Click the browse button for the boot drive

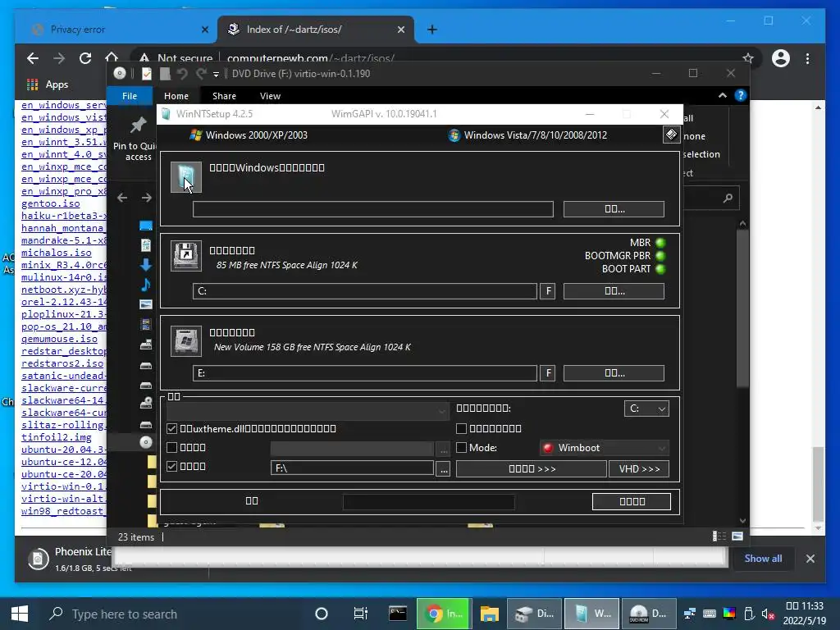(614, 291)
